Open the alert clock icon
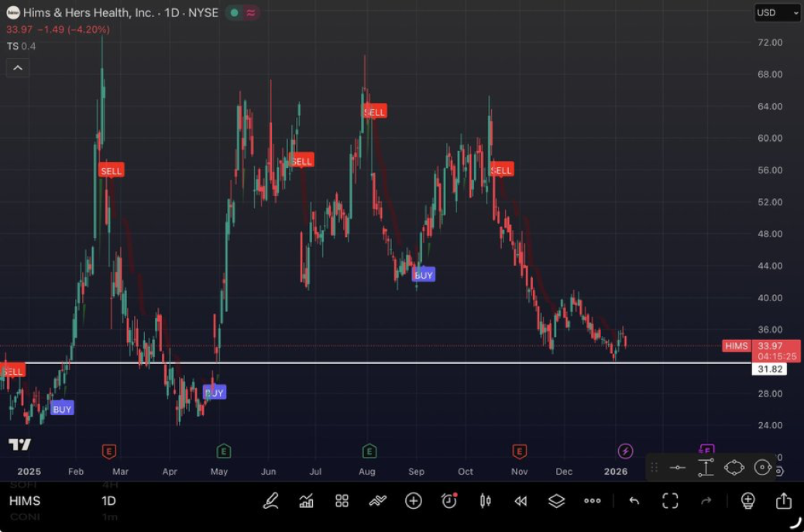 tap(449, 500)
